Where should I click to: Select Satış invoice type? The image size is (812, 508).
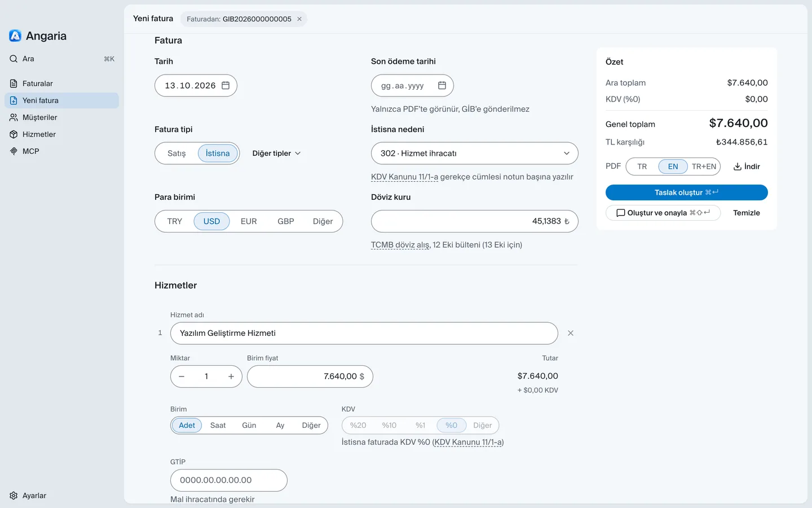[x=176, y=154]
